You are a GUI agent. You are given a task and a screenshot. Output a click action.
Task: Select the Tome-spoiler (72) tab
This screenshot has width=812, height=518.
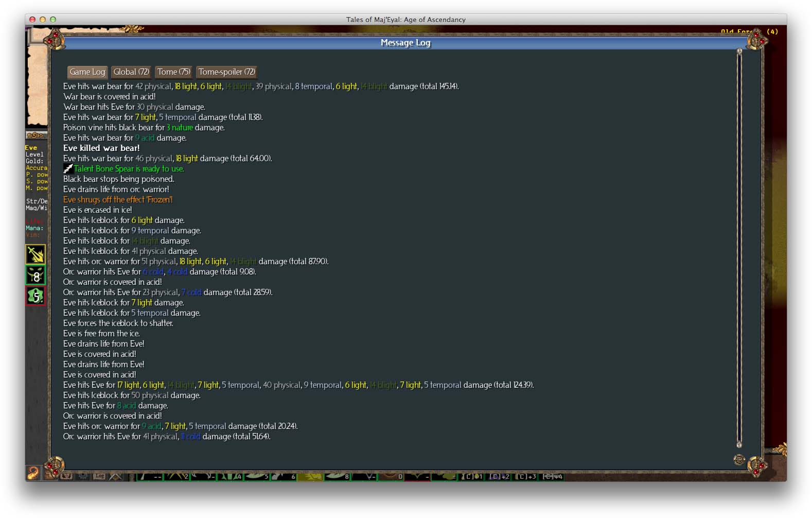226,72
